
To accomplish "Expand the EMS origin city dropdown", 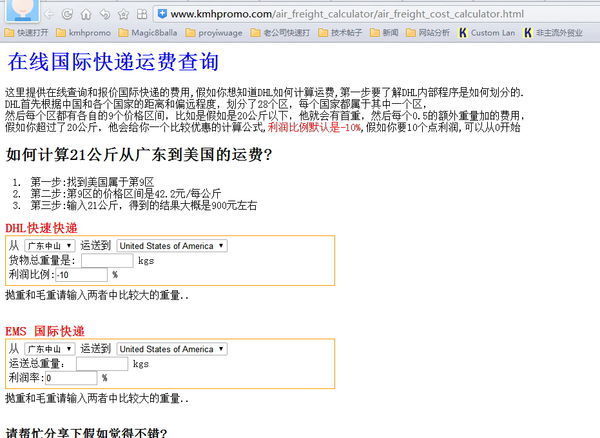I will pyautogui.click(x=49, y=349).
